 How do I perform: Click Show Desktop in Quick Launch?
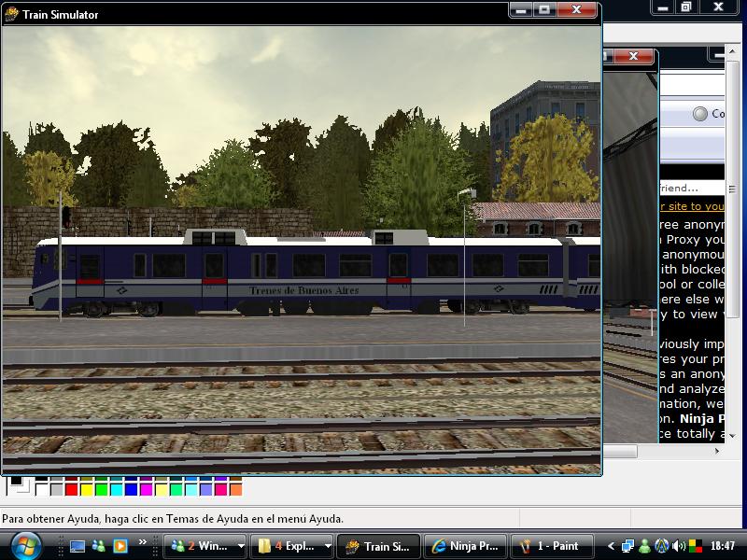(78, 546)
